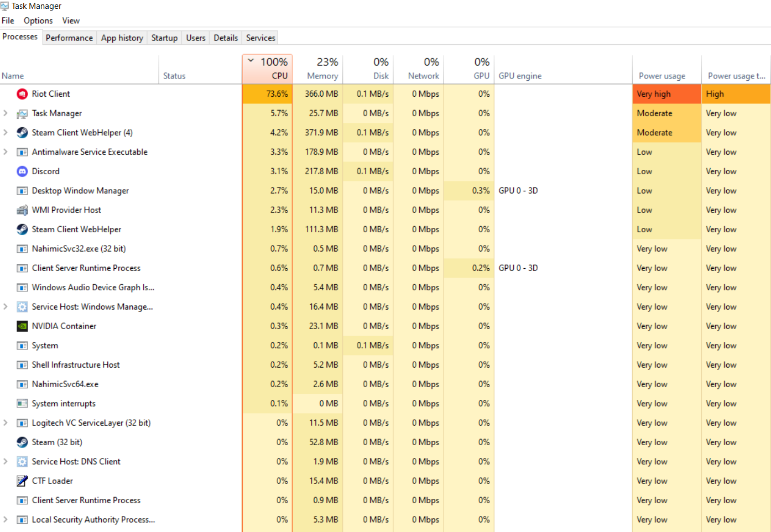Image resolution: width=771 pixels, height=532 pixels.
Task: Click Desktop Window Manager GPU 0 - 3D cell
Action: pyautogui.click(x=563, y=191)
